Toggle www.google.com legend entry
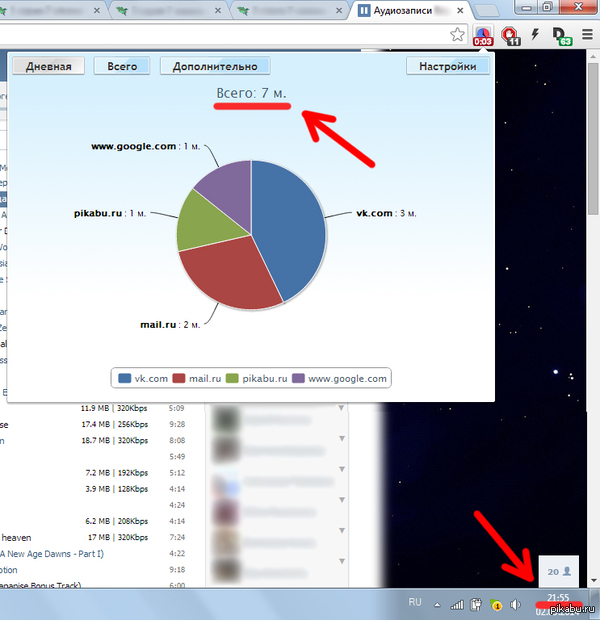 point(339,378)
